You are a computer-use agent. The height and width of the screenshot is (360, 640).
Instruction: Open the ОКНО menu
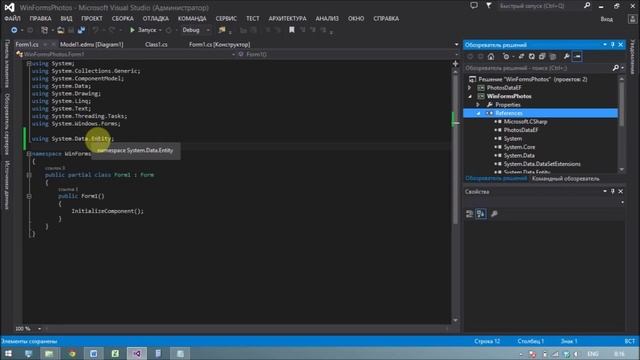(x=356, y=18)
